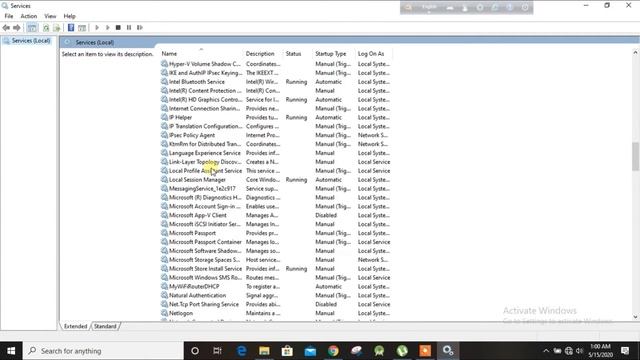Open the File menu
640x360 pixels.
9,16
